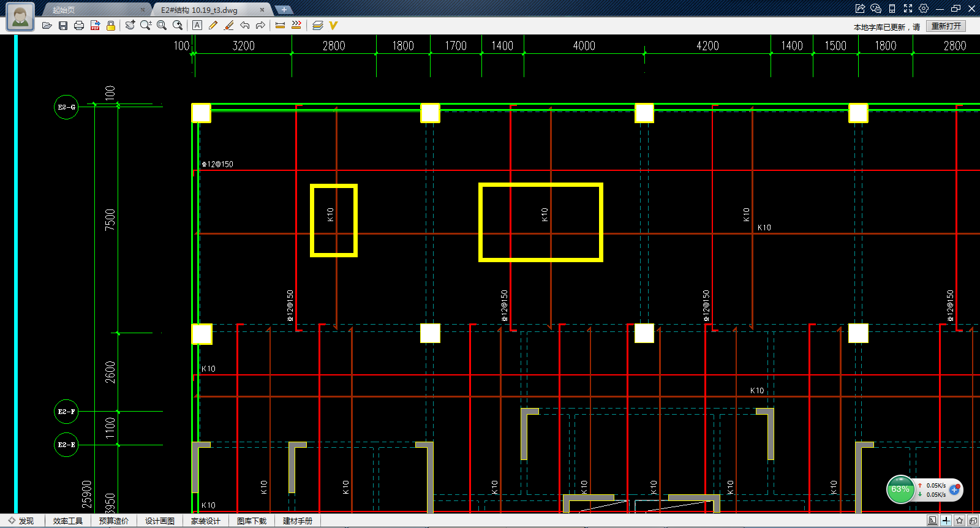Select the zoom window magnifier tool
This screenshot has width=980, height=528.
click(x=162, y=25)
